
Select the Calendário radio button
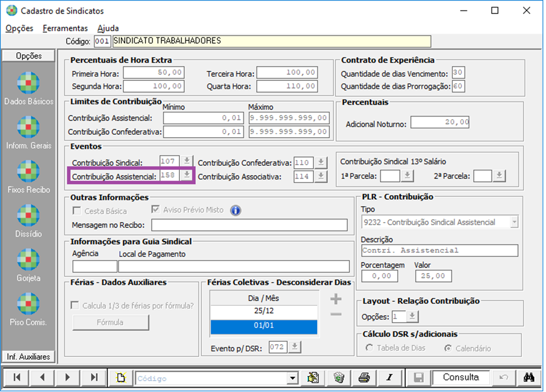click(x=448, y=348)
